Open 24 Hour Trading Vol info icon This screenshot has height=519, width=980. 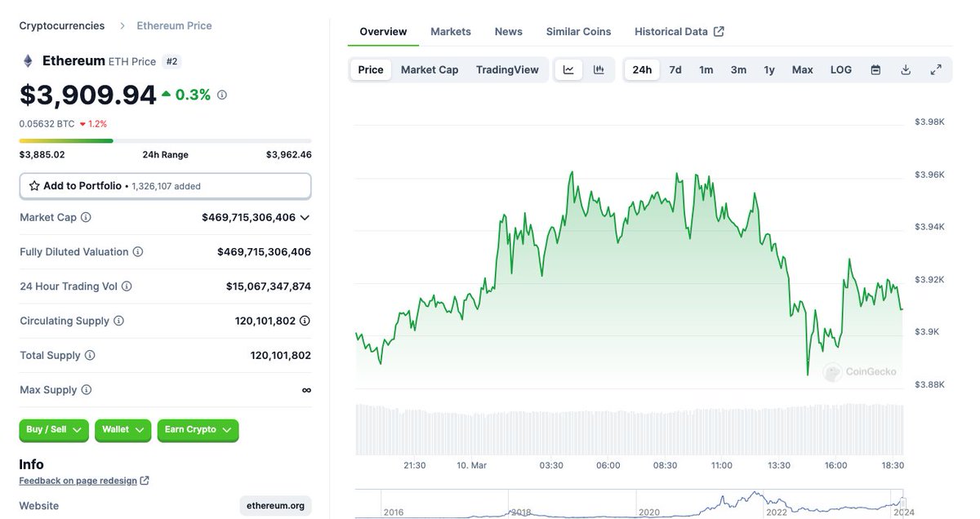(x=127, y=286)
